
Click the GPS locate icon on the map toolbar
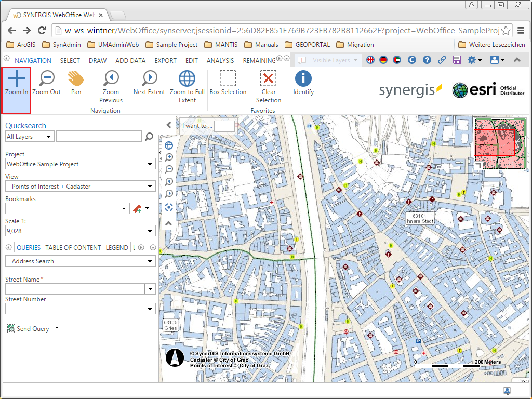168,207
